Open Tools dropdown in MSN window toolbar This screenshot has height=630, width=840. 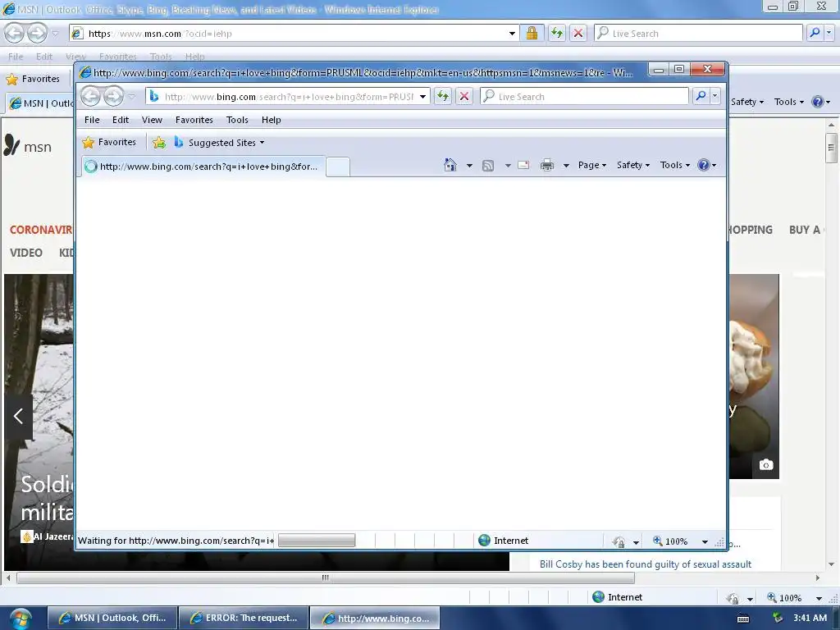pos(788,102)
